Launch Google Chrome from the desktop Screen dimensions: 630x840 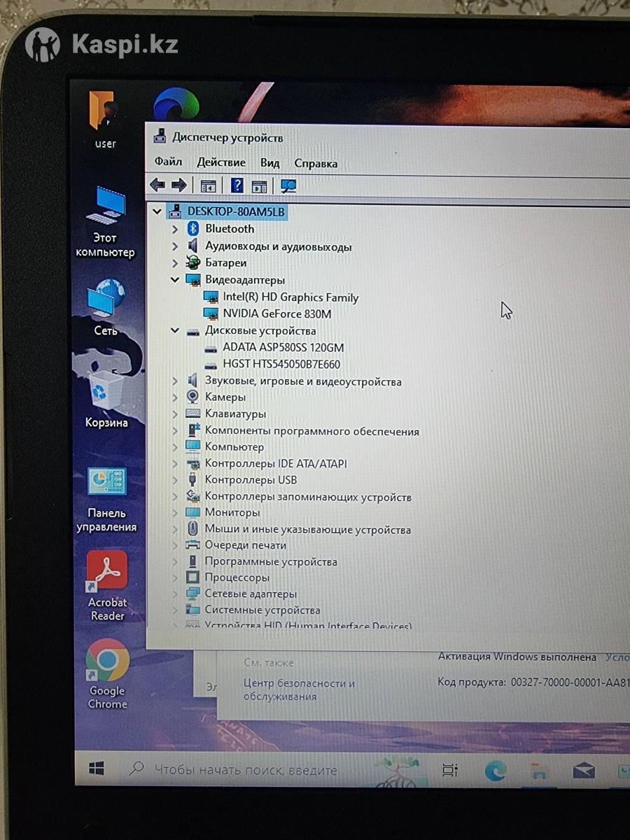point(107,674)
